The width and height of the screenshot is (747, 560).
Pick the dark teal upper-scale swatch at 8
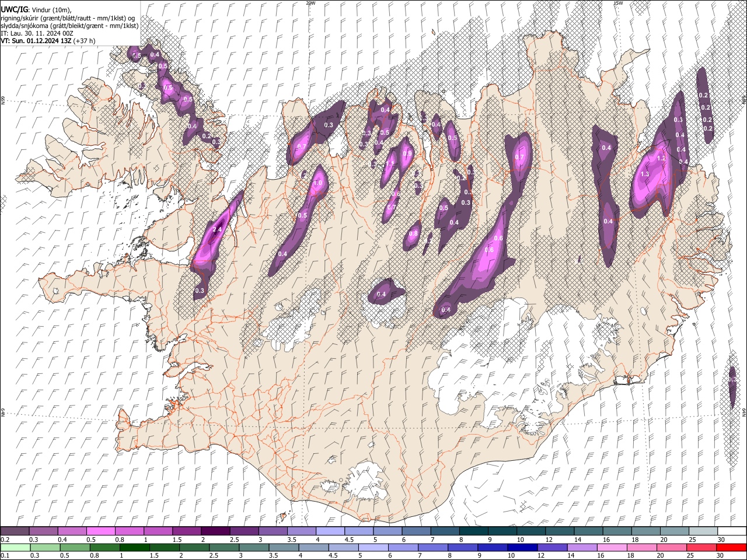[x=473, y=531]
